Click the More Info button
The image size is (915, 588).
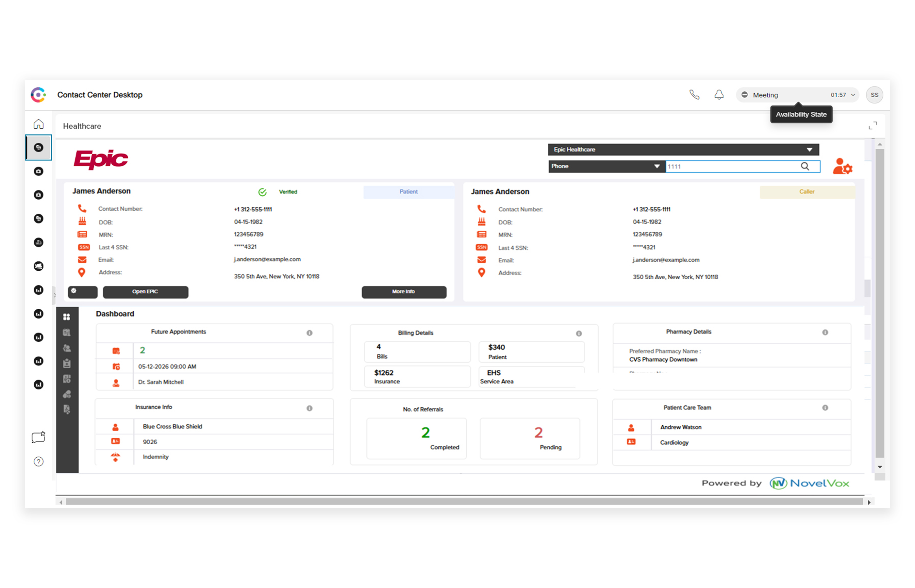[404, 292]
